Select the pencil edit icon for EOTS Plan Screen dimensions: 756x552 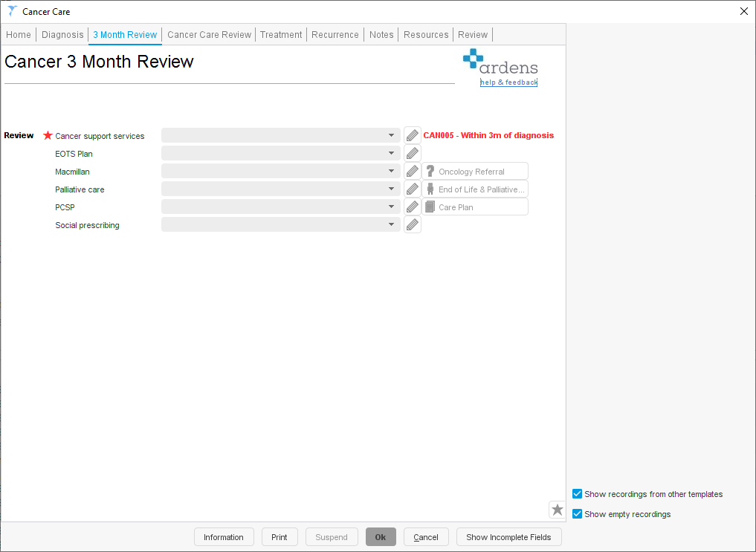[x=413, y=152]
